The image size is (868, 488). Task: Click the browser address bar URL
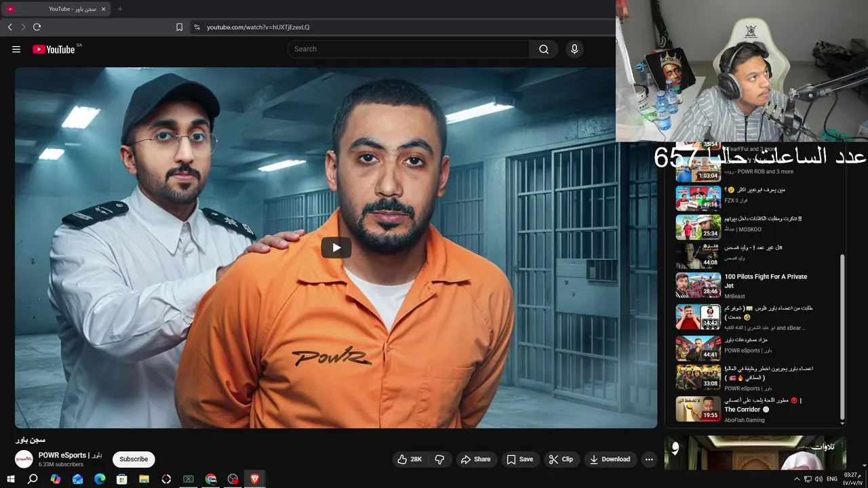258,27
